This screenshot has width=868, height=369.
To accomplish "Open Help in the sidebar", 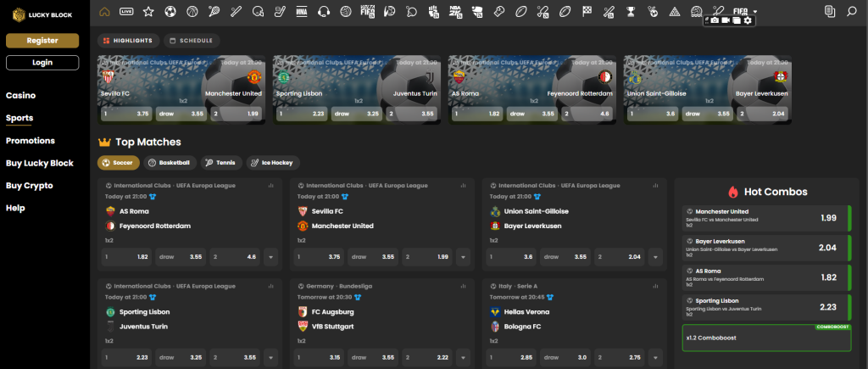I will point(15,209).
